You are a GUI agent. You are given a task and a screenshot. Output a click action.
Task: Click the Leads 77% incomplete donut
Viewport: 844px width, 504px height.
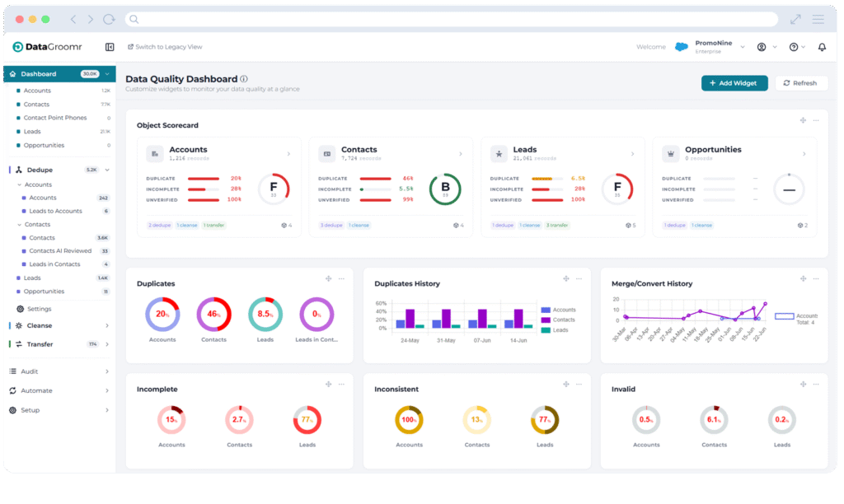click(307, 419)
